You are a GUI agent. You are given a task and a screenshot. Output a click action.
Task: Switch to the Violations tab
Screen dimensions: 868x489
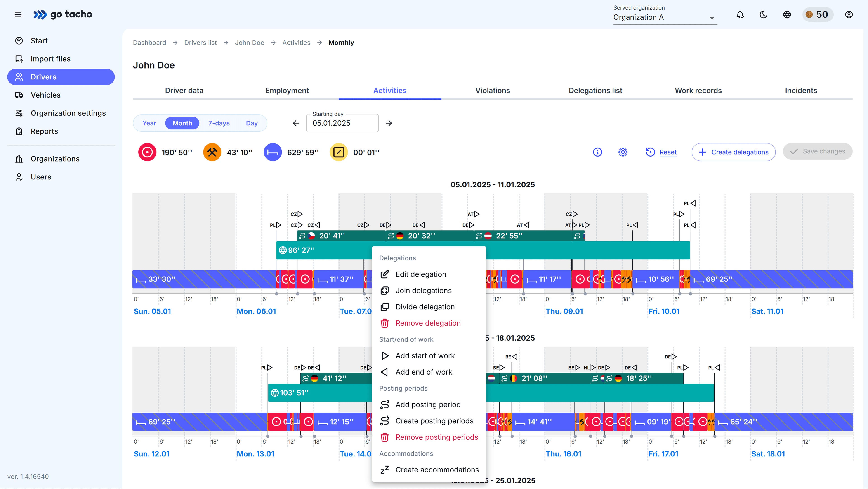(x=492, y=90)
